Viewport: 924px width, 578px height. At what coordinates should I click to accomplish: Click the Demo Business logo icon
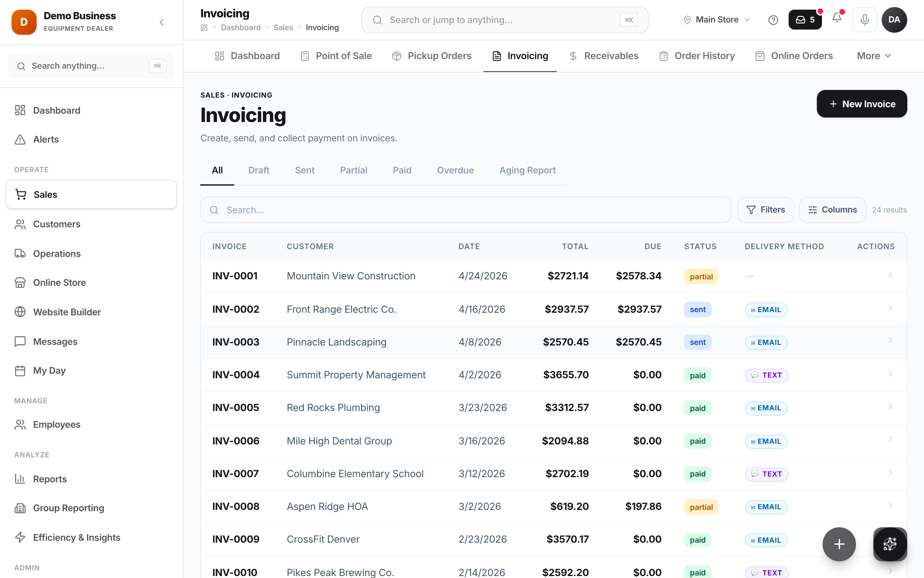pyautogui.click(x=24, y=22)
